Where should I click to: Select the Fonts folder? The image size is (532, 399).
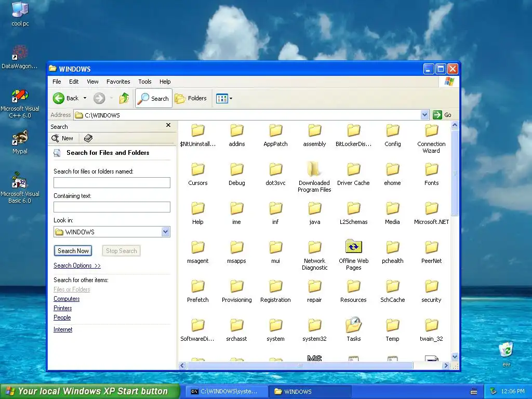click(432, 175)
